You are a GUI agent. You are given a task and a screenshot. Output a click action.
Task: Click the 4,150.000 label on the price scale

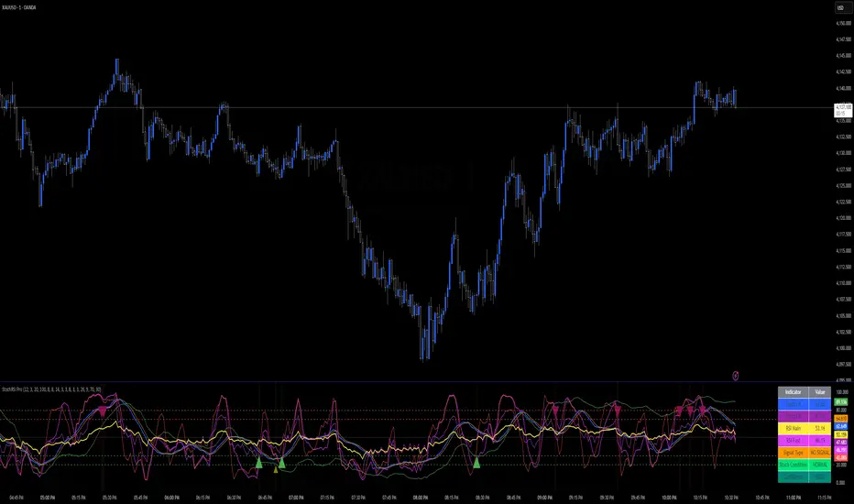click(840, 23)
